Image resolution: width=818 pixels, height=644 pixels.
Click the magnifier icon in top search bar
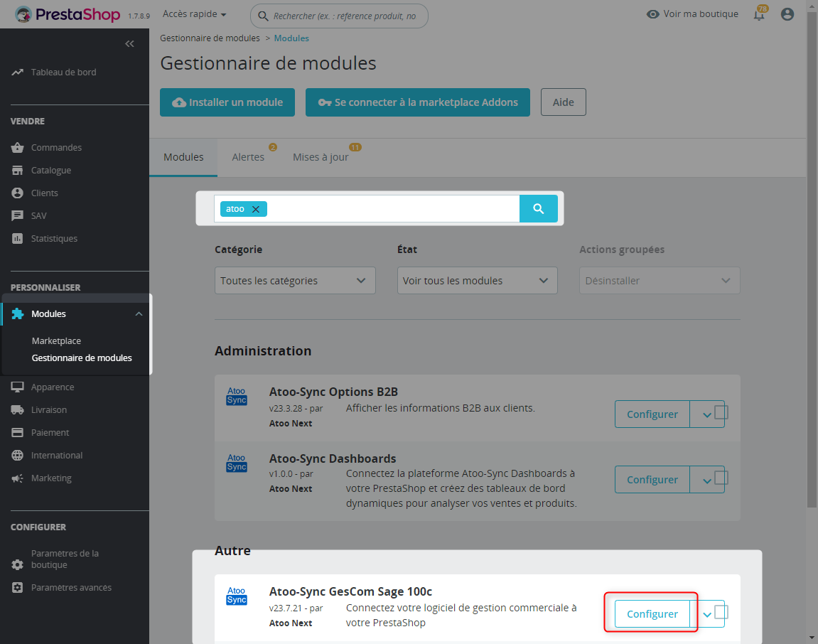click(264, 16)
